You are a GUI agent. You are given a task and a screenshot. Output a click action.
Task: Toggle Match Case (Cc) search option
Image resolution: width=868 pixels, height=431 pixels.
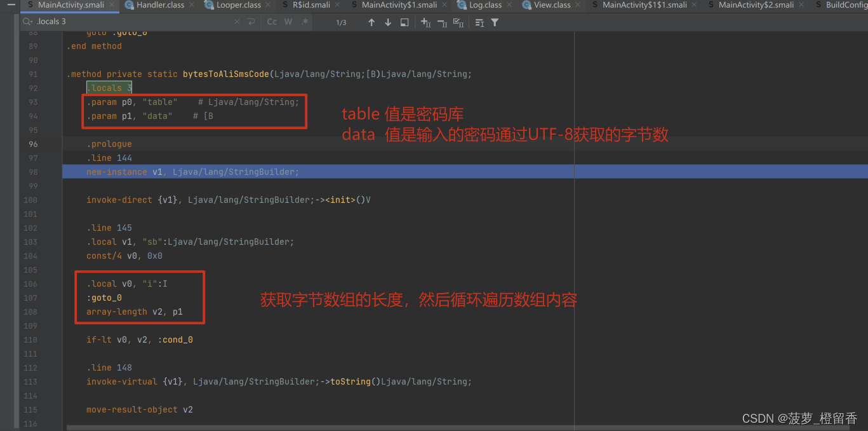coord(272,22)
